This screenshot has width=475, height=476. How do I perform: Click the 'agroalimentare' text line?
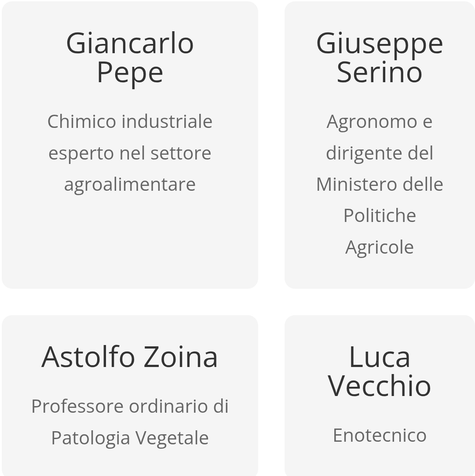point(130,184)
